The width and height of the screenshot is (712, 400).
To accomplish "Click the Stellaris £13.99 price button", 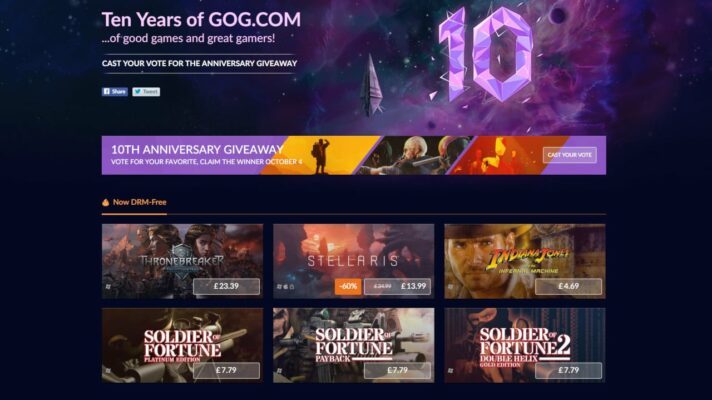I will click(397, 286).
